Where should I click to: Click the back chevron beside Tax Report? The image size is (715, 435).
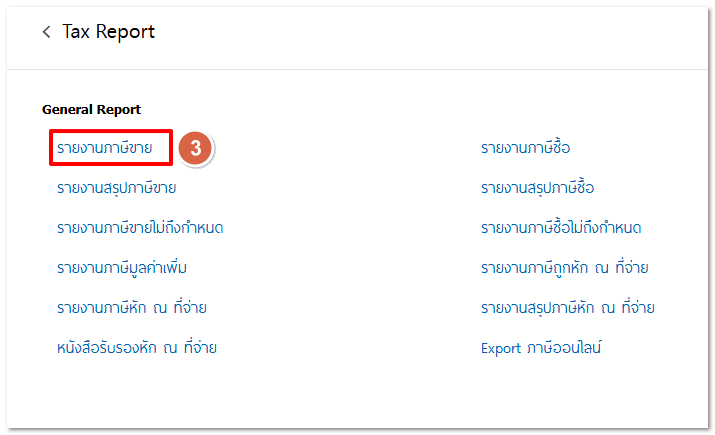tap(46, 32)
